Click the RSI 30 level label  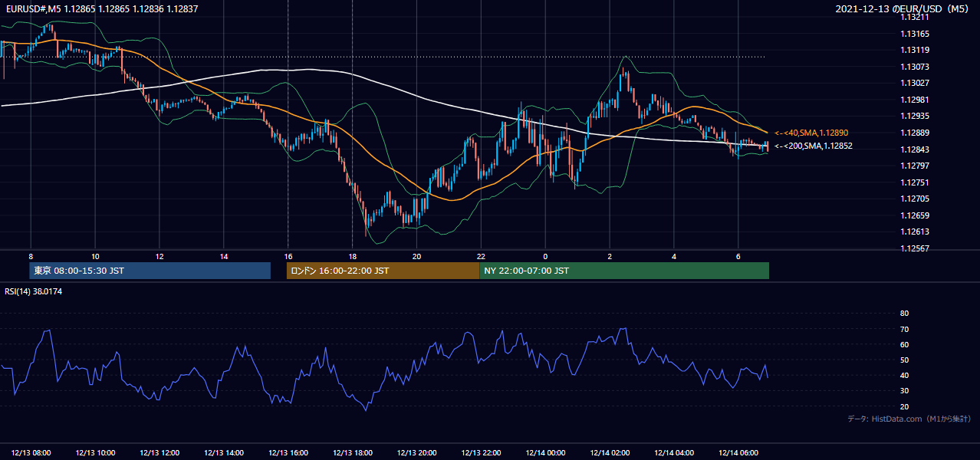(x=904, y=391)
